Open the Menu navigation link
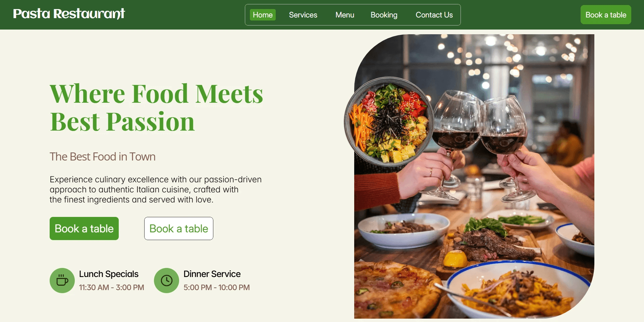Screen dimensions: 644x322 pos(345,15)
